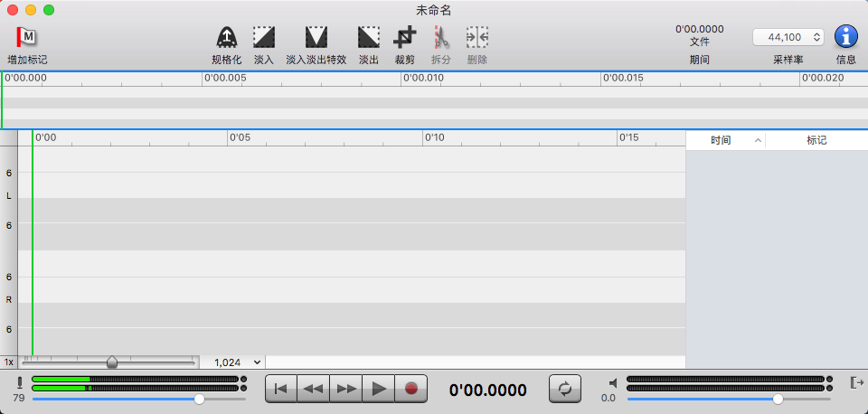Toggle loop playback
Viewport: 868px width, 414px height.
[564, 389]
